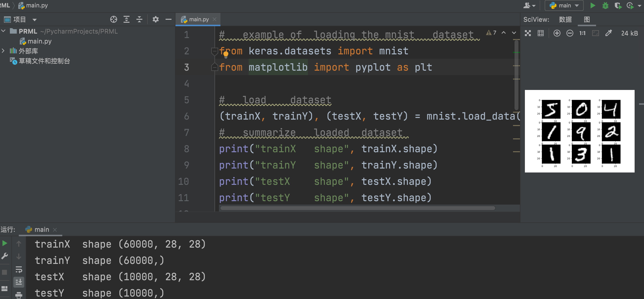Zoom out of the plot
The width and height of the screenshot is (644, 299).
click(x=570, y=33)
